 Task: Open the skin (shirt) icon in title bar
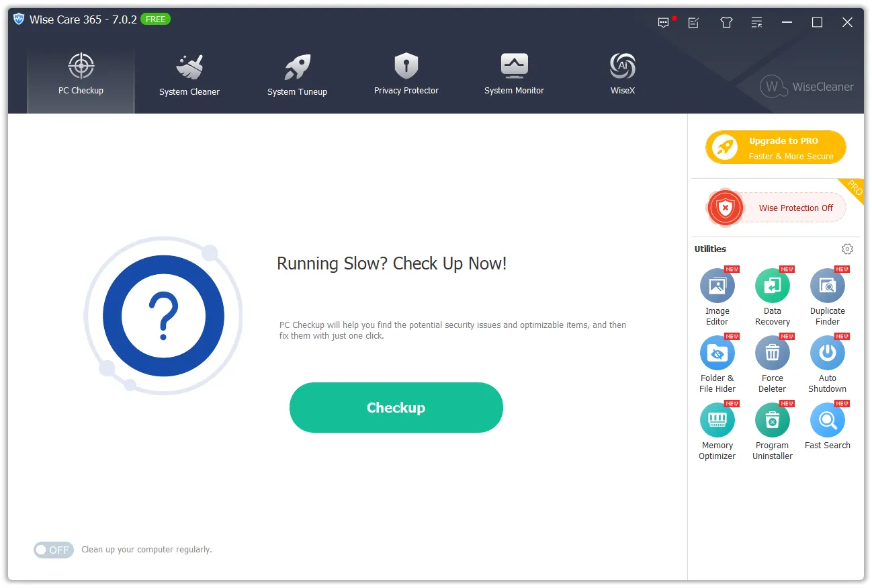[x=726, y=22]
